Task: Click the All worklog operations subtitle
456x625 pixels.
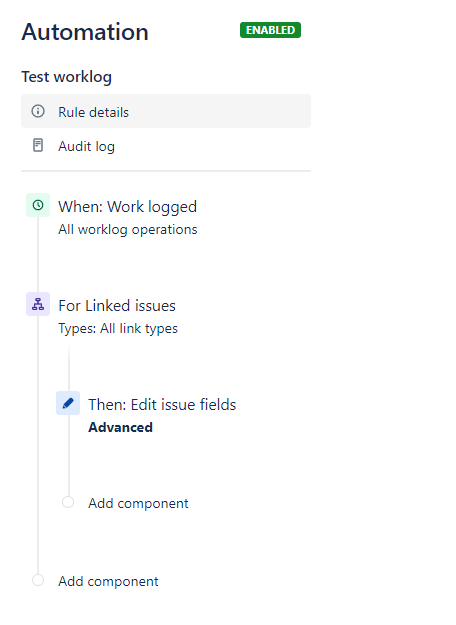Action: pos(128,230)
